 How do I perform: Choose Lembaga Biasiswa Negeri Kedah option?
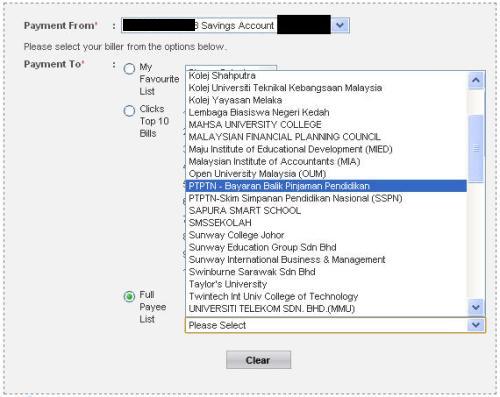pyautogui.click(x=326, y=112)
